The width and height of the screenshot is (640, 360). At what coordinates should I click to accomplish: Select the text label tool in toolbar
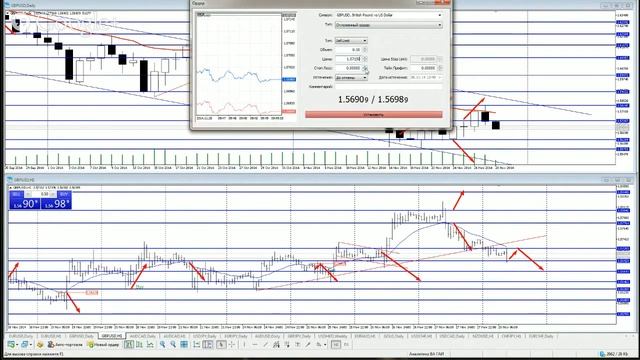pos(298,345)
